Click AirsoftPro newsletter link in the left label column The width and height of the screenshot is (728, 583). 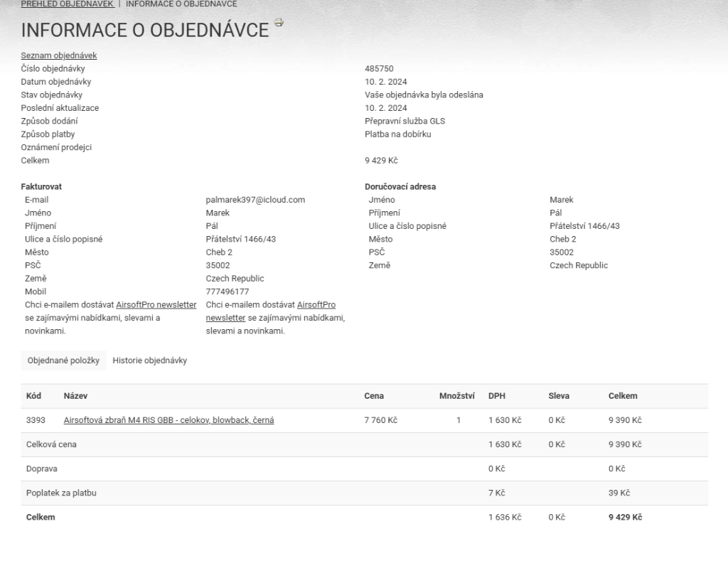coord(156,304)
